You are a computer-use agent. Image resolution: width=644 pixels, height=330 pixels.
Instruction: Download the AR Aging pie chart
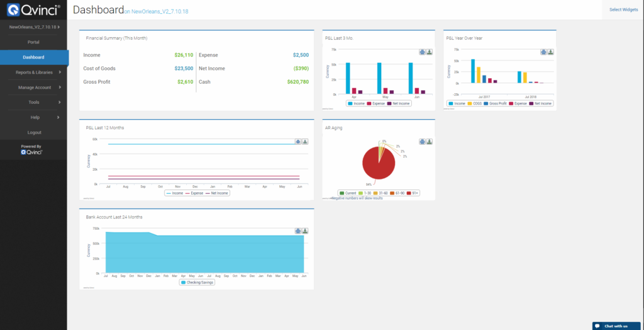point(429,142)
